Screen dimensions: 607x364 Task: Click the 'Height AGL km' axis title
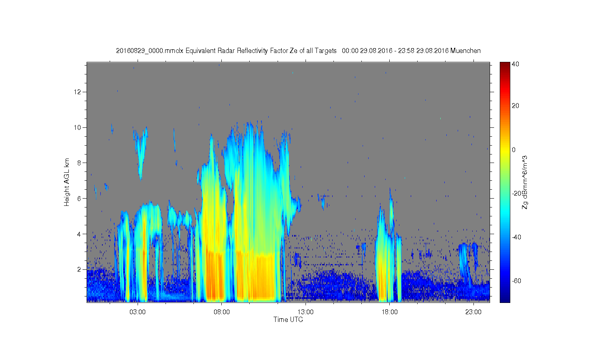pos(66,182)
